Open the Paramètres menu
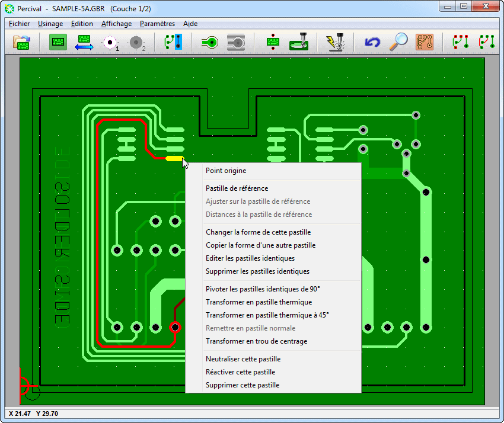This screenshot has width=504, height=423. 157,24
